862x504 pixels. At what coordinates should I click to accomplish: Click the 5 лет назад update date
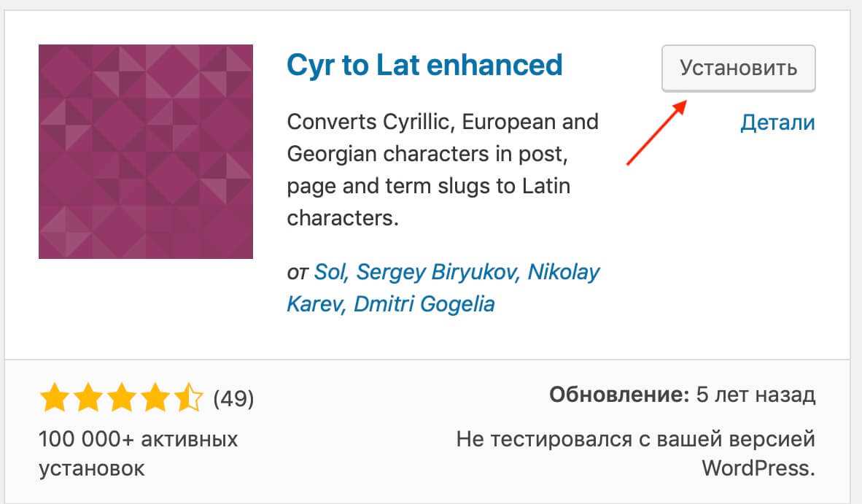[756, 395]
